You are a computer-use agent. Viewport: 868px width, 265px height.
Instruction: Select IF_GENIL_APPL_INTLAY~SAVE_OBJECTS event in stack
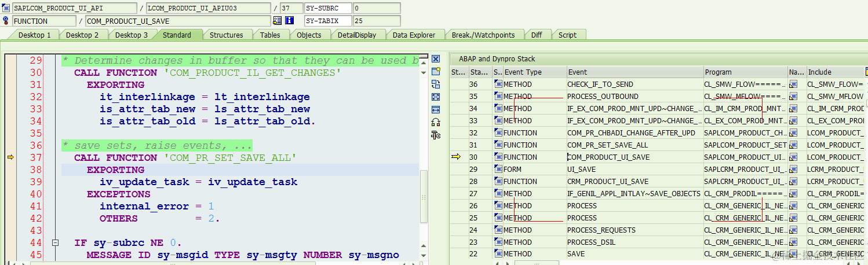[634, 194]
